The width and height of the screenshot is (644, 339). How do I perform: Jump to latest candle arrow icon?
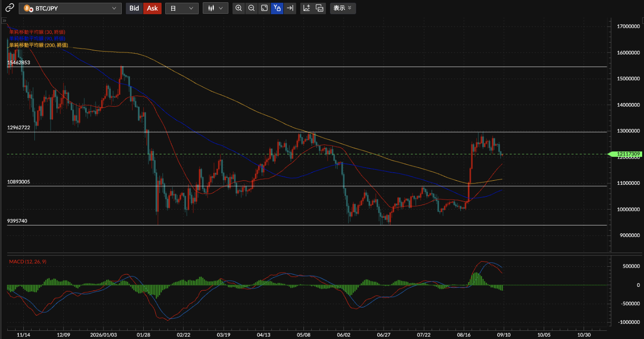click(x=290, y=8)
